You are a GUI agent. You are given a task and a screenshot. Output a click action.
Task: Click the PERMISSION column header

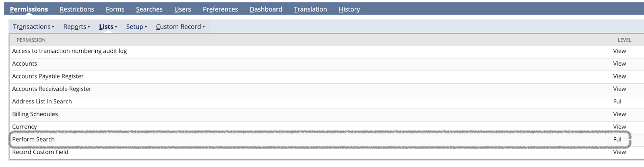click(31, 40)
